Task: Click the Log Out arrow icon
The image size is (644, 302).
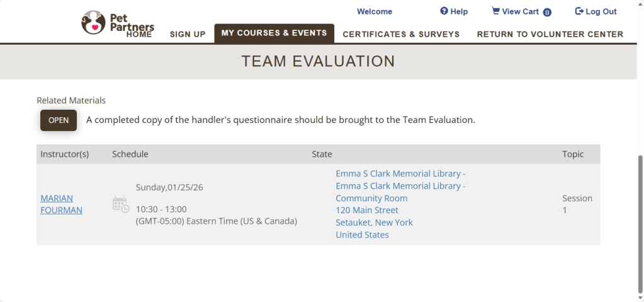Action: coord(579,11)
